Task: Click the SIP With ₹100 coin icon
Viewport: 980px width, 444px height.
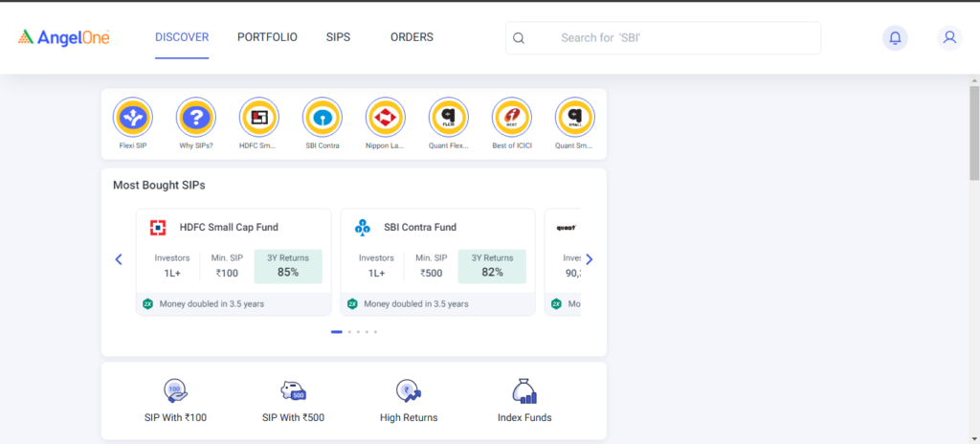Action: (176, 390)
